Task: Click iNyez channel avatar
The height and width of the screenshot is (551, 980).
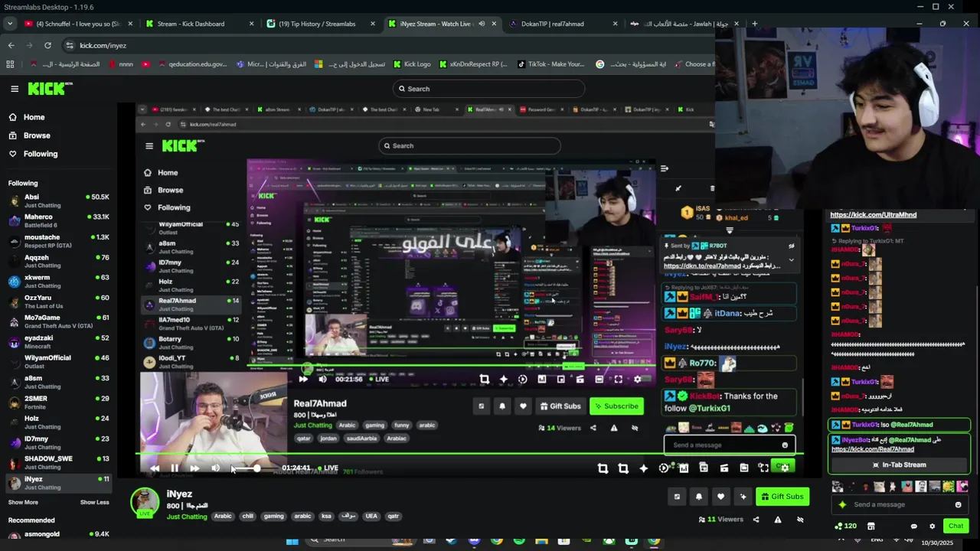Action: coord(144,503)
